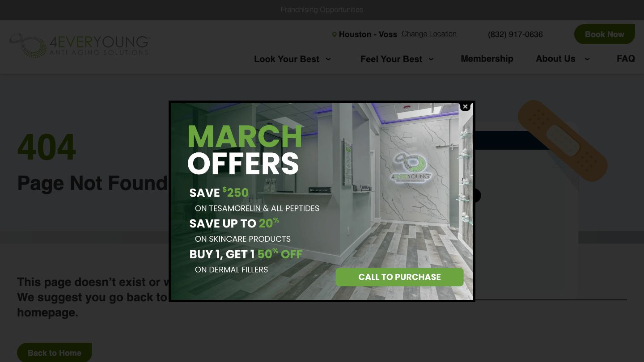Expand the Feel Your Best chevron
This screenshot has width=644, height=362.
click(431, 59)
